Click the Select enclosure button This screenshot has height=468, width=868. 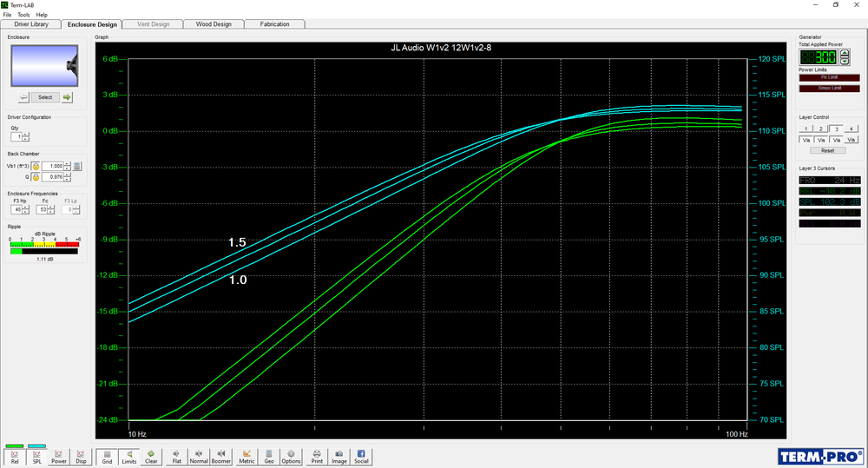coord(45,97)
